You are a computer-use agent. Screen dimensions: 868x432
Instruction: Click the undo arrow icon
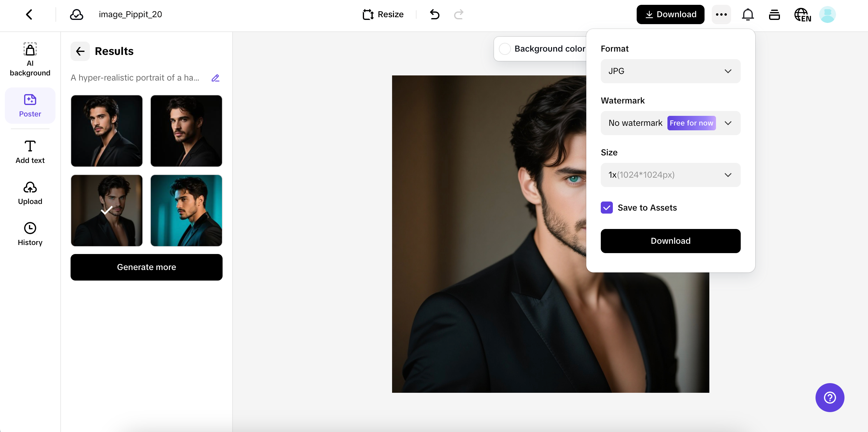[x=435, y=14]
